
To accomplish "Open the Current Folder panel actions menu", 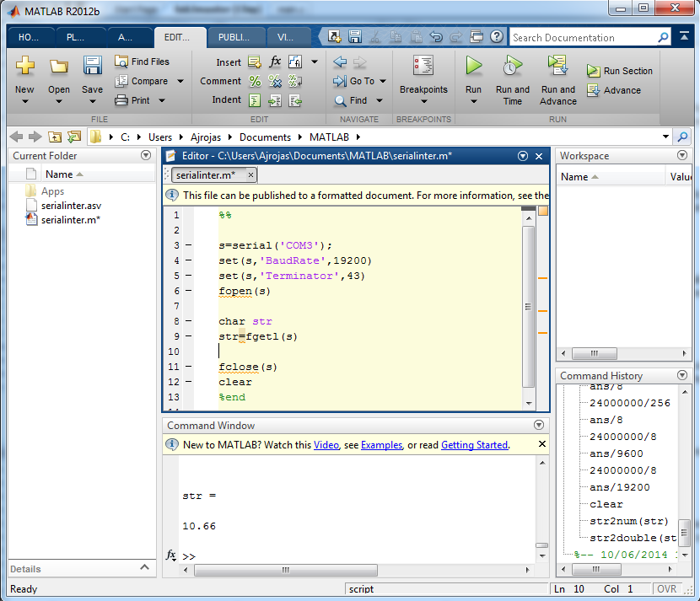I will pyautogui.click(x=146, y=156).
